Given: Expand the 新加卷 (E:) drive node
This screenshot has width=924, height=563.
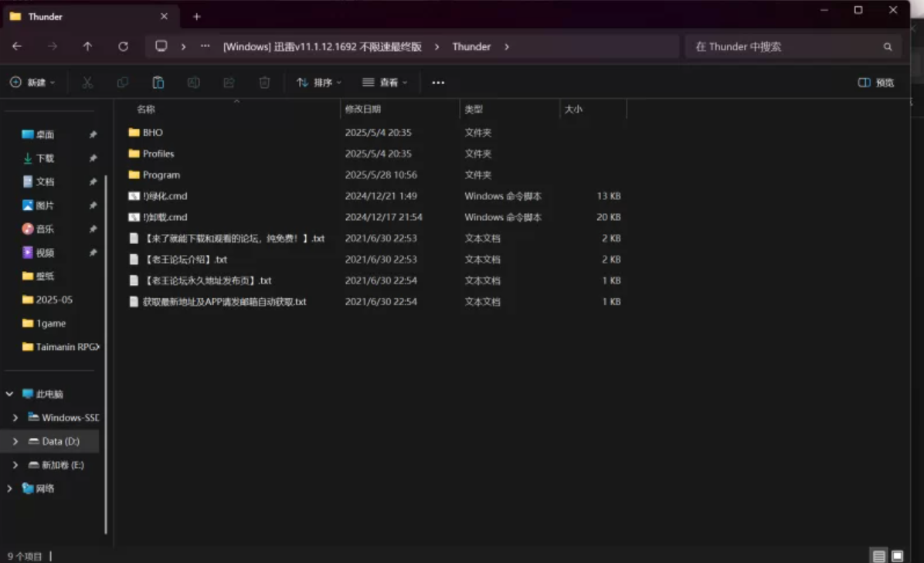Looking at the screenshot, I should [x=15, y=465].
